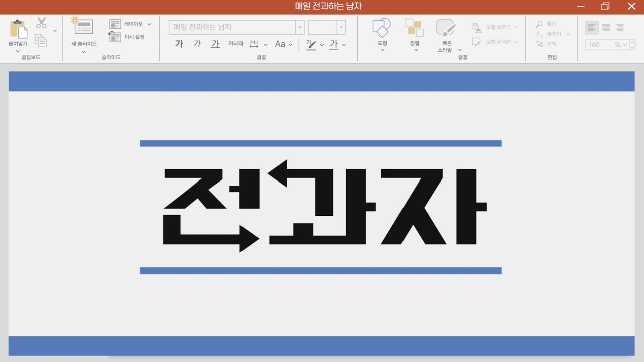Click the 전과자 title graphic on slide
The height and width of the screenshot is (362, 644).
coord(325,206)
